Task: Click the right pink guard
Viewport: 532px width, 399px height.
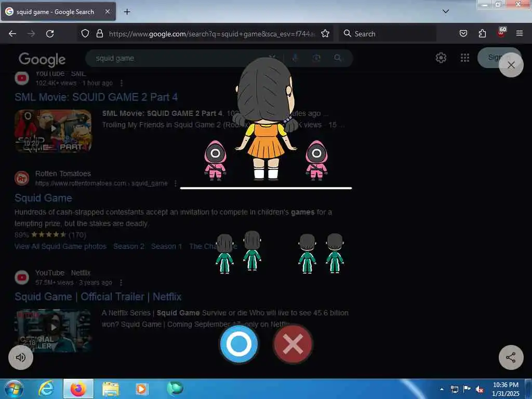Action: (316, 159)
